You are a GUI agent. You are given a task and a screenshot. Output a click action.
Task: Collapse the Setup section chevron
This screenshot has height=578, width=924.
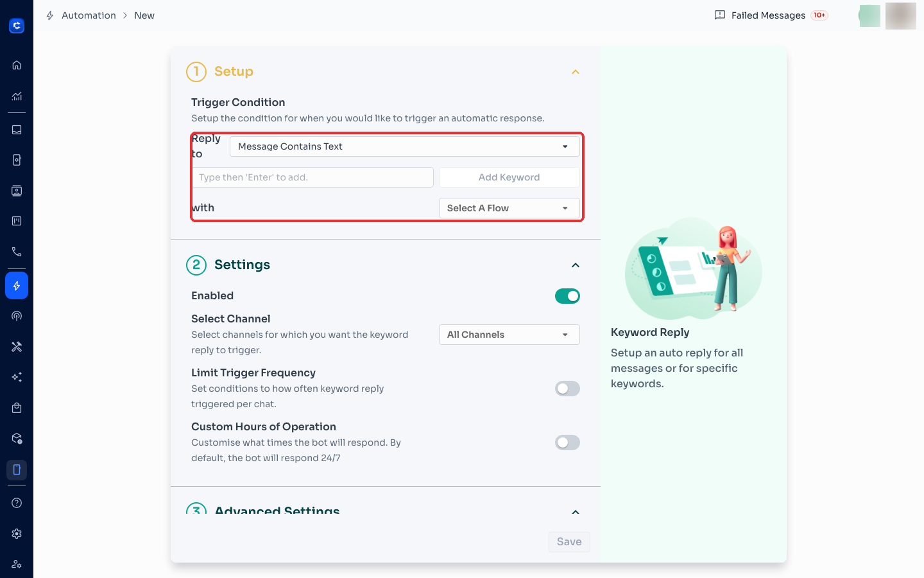click(x=576, y=72)
